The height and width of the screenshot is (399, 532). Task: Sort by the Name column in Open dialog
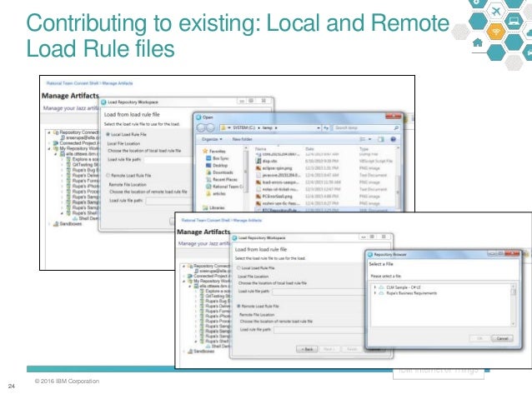260,149
